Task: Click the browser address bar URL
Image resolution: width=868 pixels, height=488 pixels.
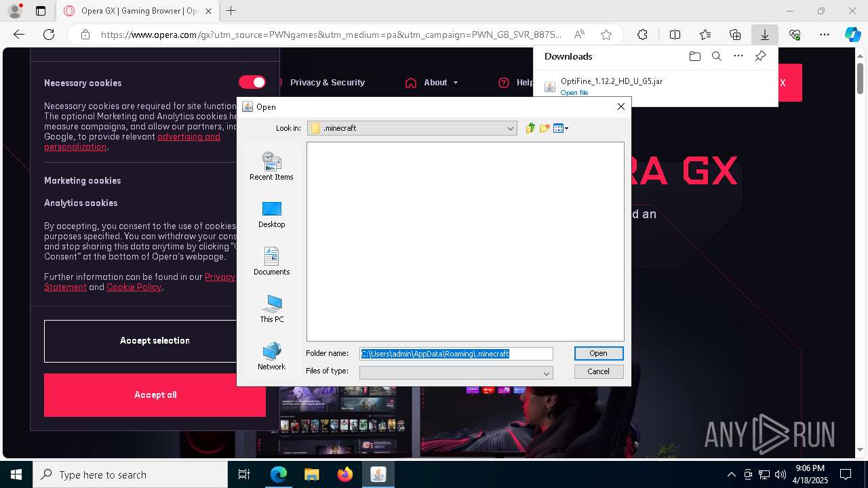Action: [331, 35]
